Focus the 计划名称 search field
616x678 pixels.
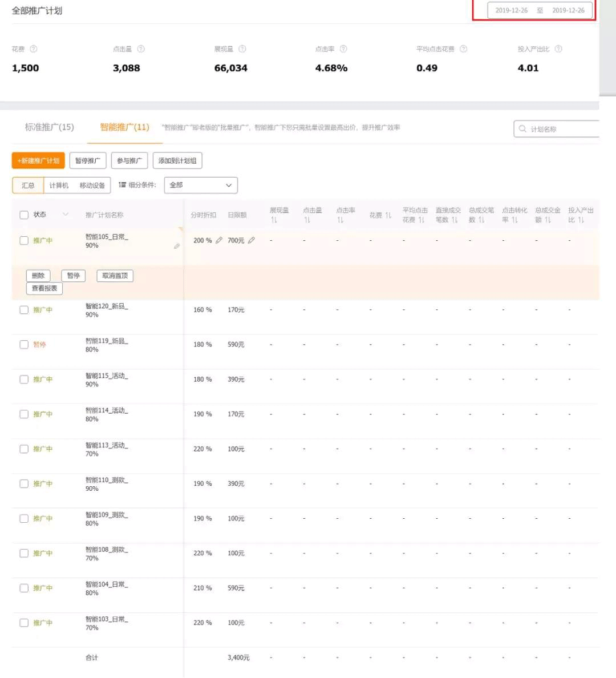point(562,129)
